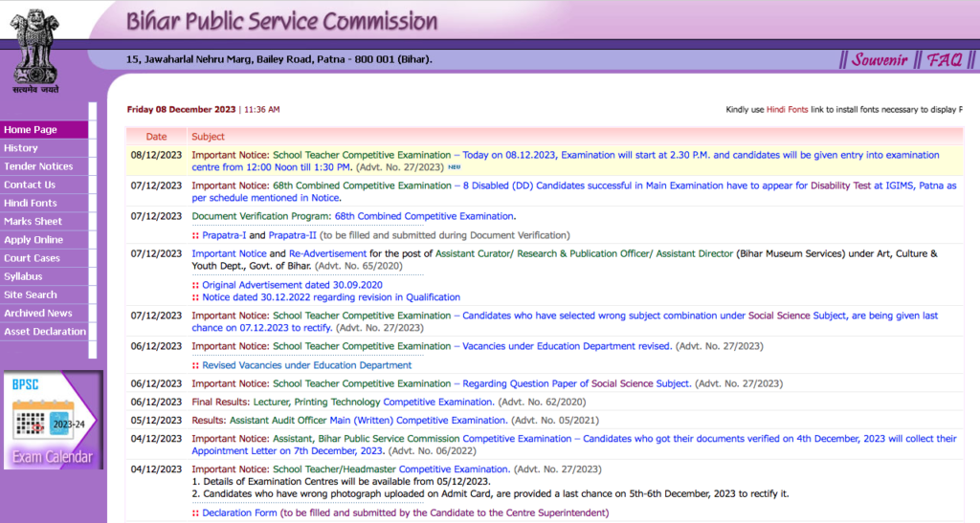
Task: Open the Marks Sheet section
Action: click(33, 222)
